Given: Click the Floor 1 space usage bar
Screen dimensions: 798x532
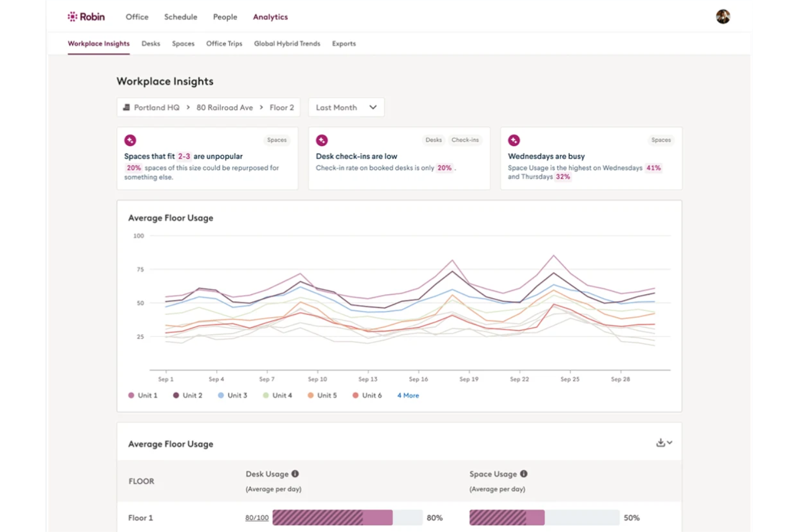Looking at the screenshot, I should (x=545, y=518).
